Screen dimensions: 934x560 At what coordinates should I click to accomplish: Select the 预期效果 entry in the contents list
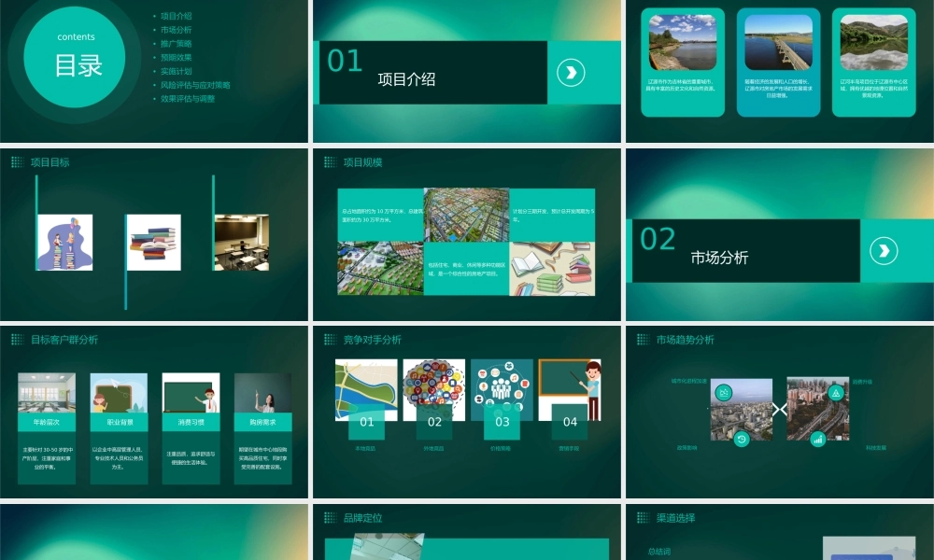coord(176,57)
